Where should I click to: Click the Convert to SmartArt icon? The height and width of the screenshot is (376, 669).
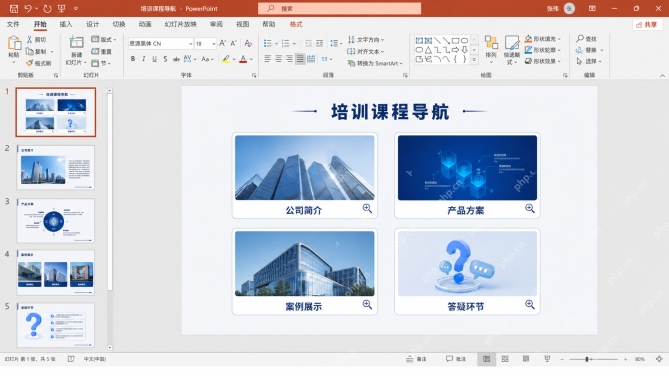tap(351, 63)
